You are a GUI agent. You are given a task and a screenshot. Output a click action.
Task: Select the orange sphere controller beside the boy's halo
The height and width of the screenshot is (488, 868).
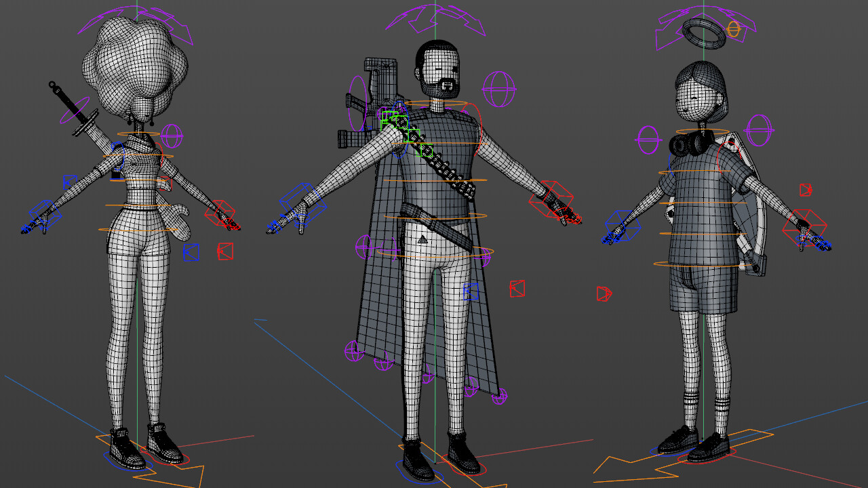(733, 28)
